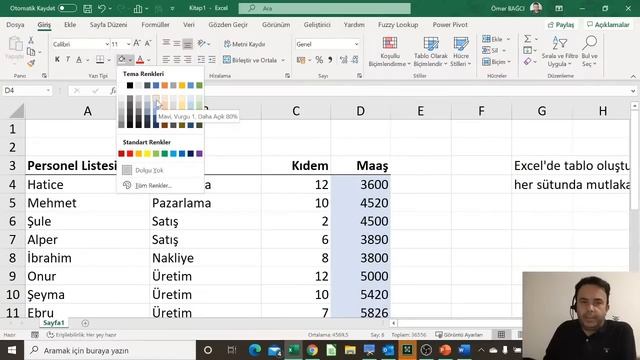Toggle bold with the K button
This screenshot has width=640, height=360.
point(57,60)
